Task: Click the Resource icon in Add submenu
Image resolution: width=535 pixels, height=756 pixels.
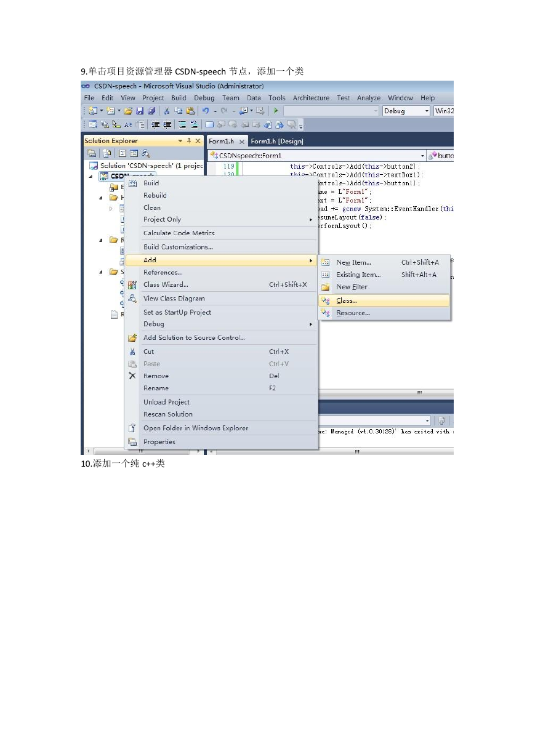Action: point(326,313)
